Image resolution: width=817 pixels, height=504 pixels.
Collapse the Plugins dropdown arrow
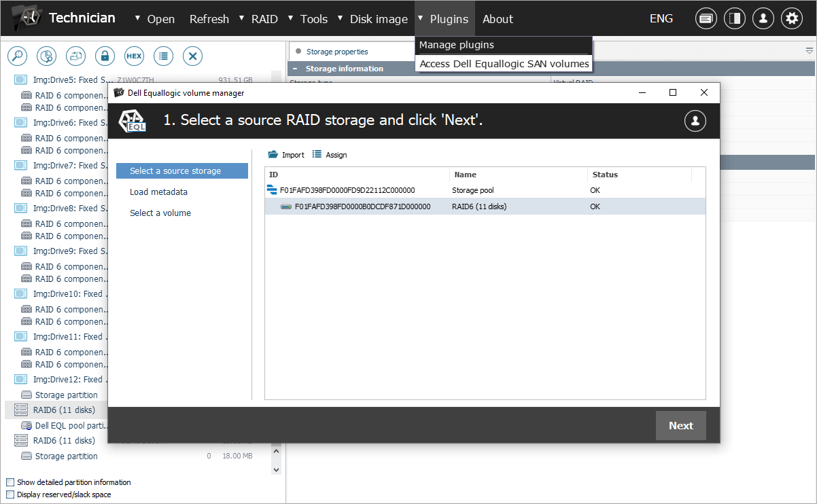coord(421,18)
